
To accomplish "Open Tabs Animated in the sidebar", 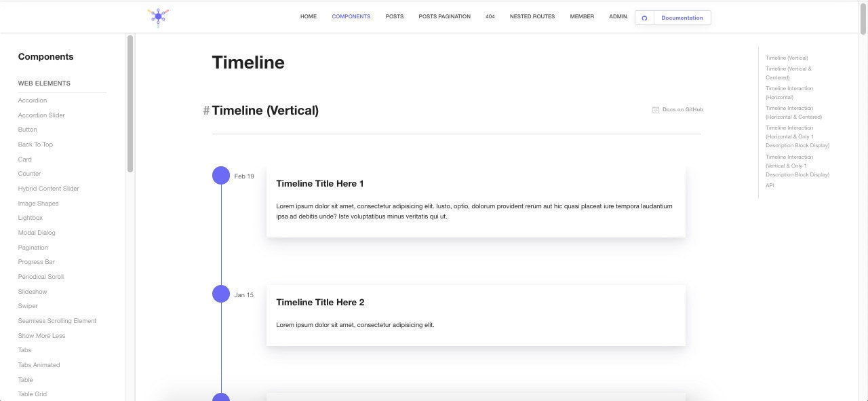I will coord(39,364).
